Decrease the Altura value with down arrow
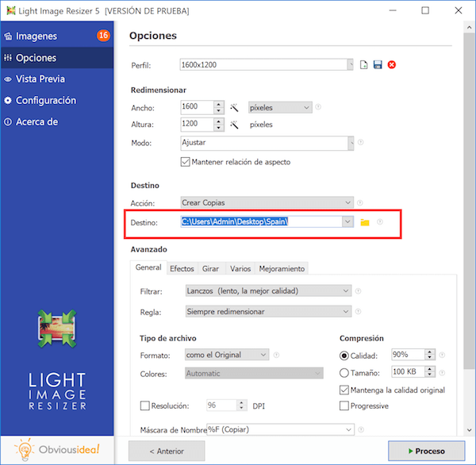The height and width of the screenshot is (465, 476). point(219,128)
